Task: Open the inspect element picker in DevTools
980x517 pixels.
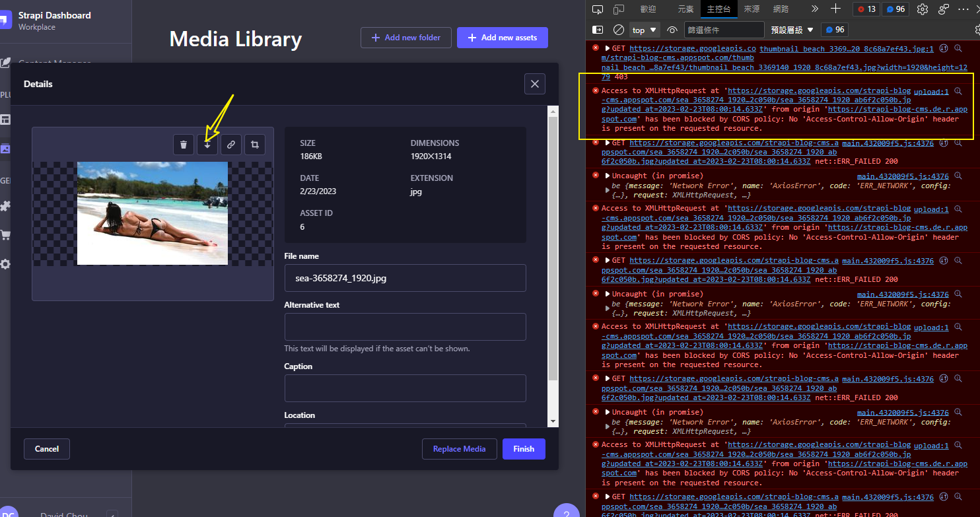Action: click(597, 9)
